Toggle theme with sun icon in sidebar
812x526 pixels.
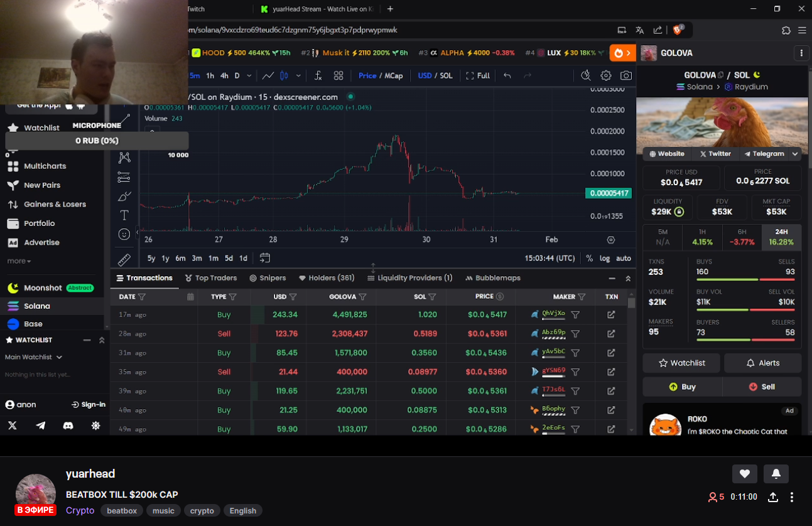point(95,426)
